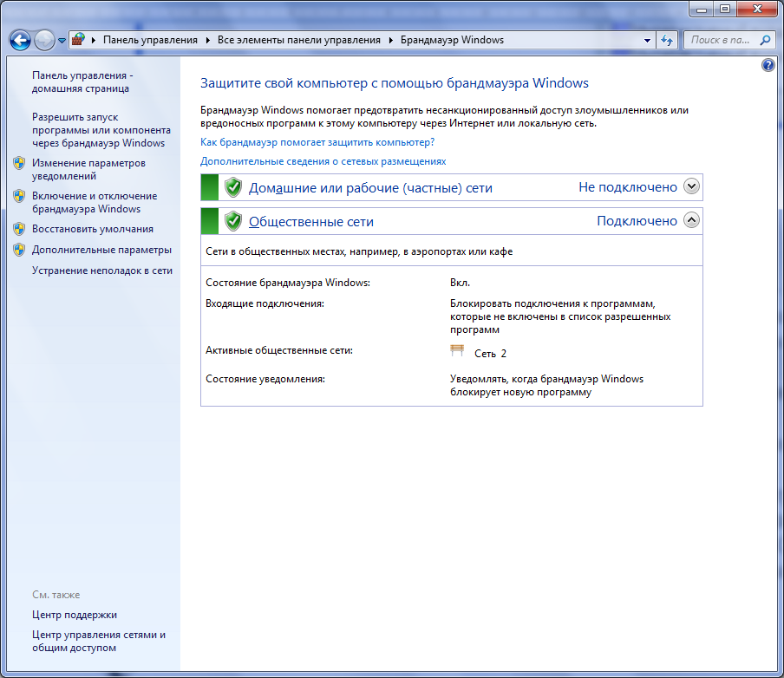Click shield icon beside Изменение параметров уведомлений

19,163
